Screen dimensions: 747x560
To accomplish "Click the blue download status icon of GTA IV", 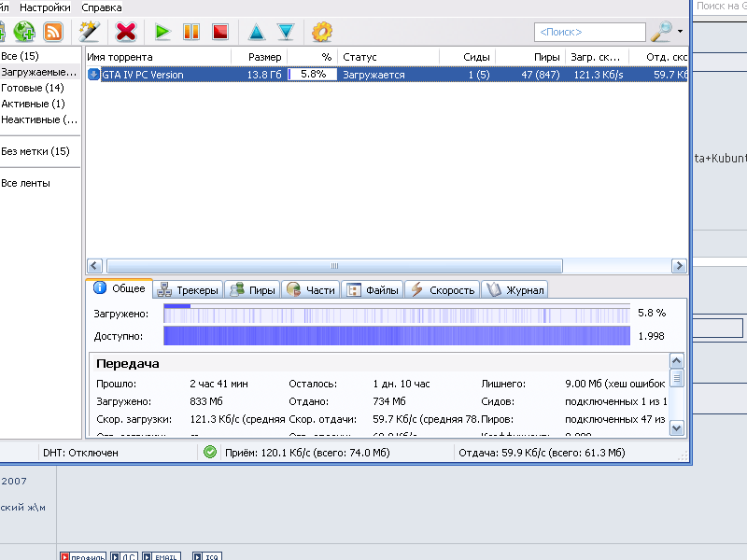I will click(94, 75).
